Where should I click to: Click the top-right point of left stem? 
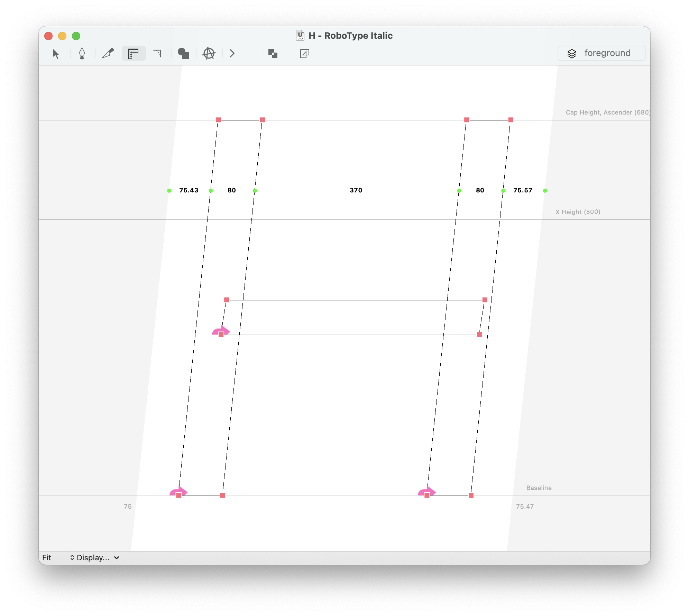click(263, 120)
